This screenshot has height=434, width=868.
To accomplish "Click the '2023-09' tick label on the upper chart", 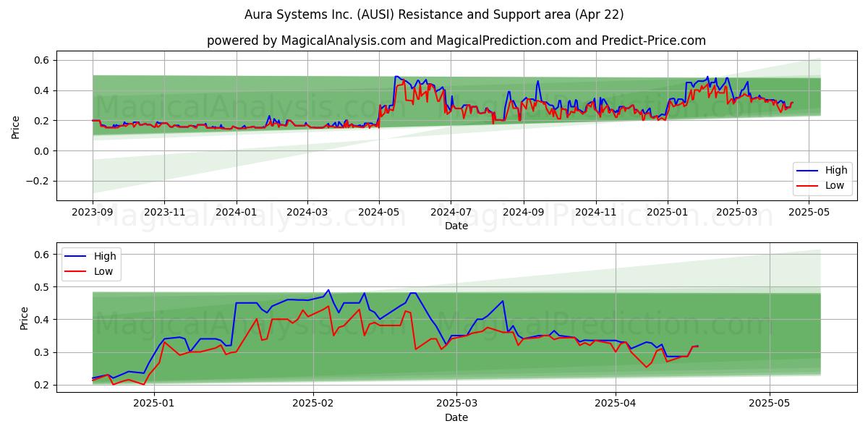I will tap(93, 211).
